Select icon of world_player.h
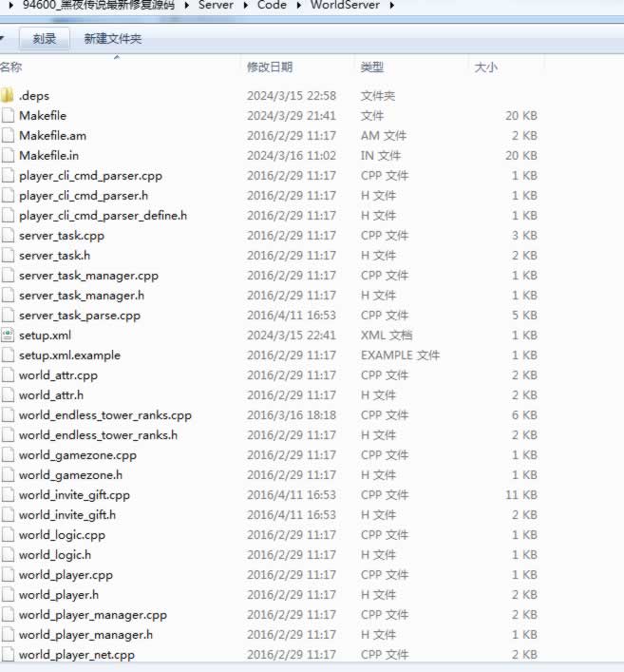The height and width of the screenshot is (672, 624). click(8, 594)
